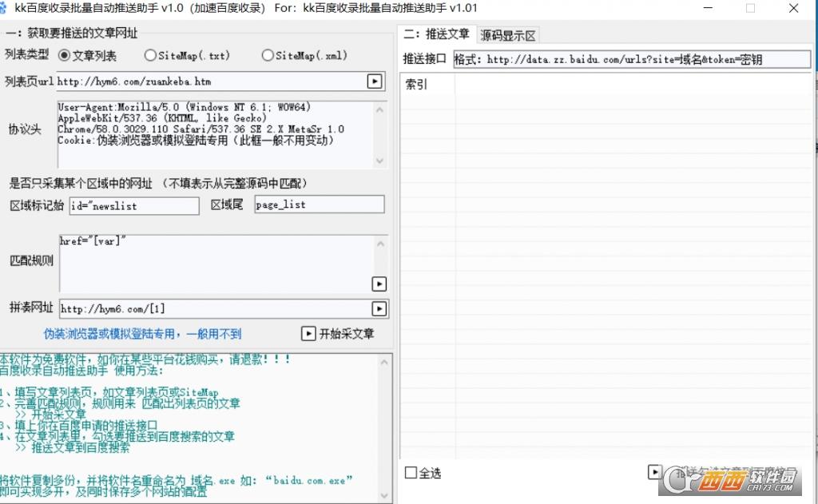Click the app icon in title bar

(3, 8)
